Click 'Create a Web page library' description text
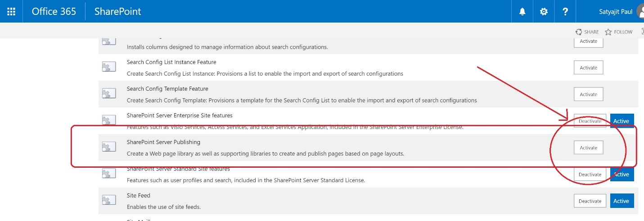 click(x=266, y=154)
